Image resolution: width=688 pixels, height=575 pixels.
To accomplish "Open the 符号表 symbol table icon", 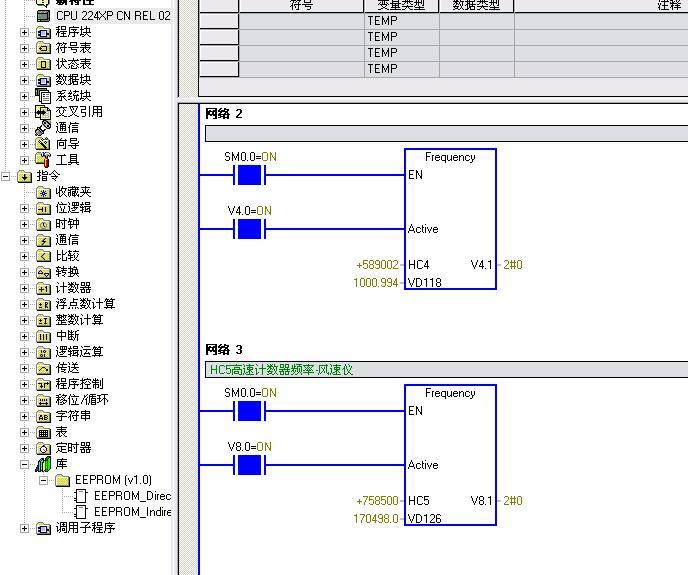I will pos(43,48).
